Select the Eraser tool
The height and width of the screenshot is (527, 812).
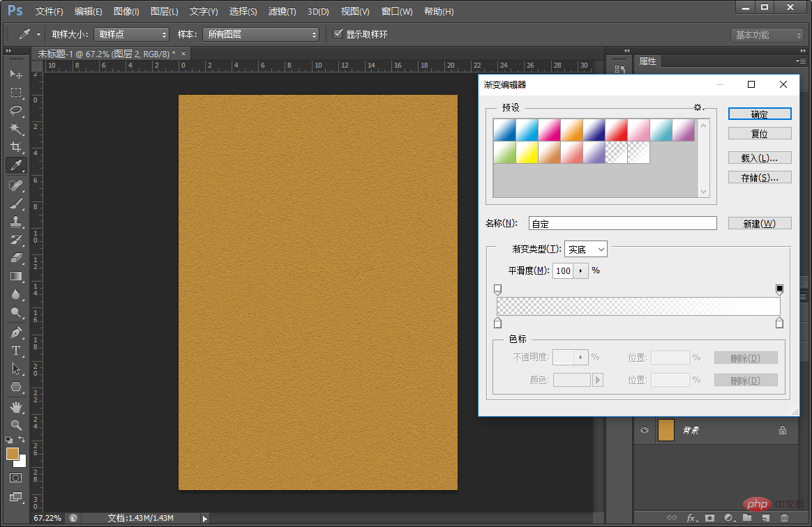coord(16,258)
